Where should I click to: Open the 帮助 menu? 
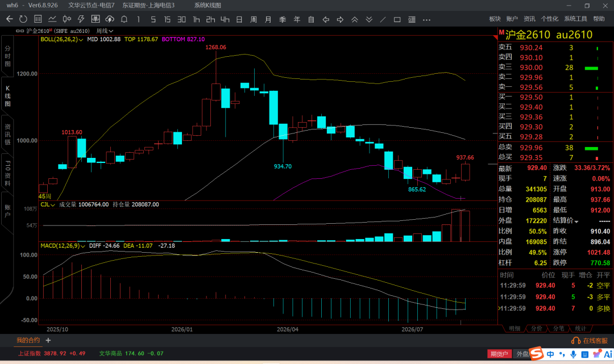pos(599,19)
